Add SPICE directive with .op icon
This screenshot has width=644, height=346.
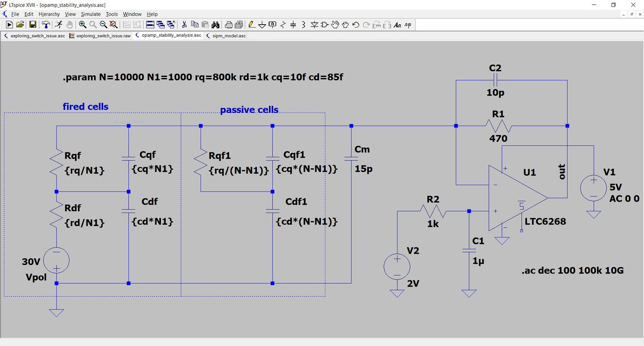408,25
